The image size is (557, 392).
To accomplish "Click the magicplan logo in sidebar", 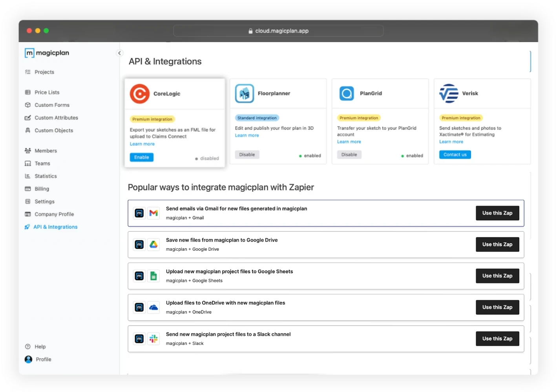I will point(47,53).
